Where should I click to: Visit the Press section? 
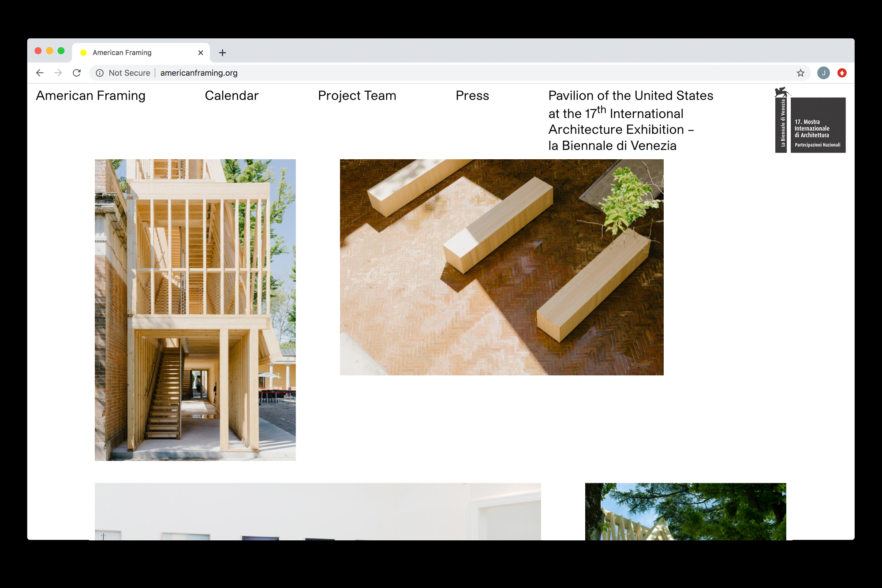(472, 96)
